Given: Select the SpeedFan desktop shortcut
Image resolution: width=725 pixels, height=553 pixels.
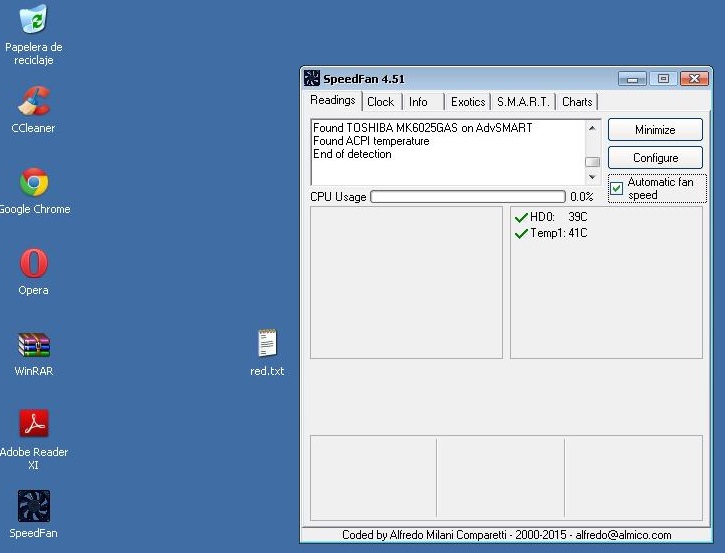Looking at the screenshot, I should coord(34,506).
